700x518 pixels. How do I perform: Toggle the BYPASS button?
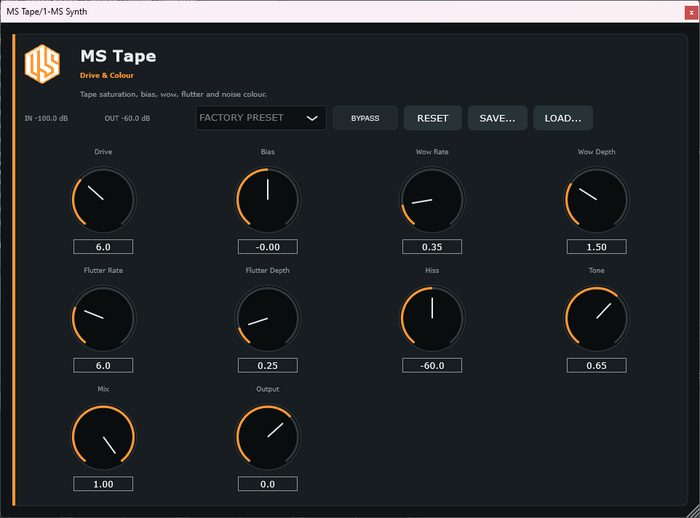(x=365, y=118)
